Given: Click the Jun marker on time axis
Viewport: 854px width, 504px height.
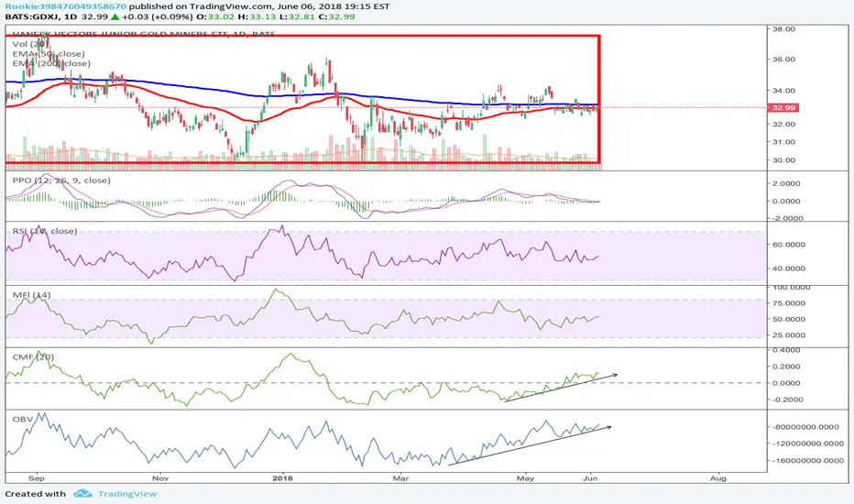Looking at the screenshot, I should [590, 478].
